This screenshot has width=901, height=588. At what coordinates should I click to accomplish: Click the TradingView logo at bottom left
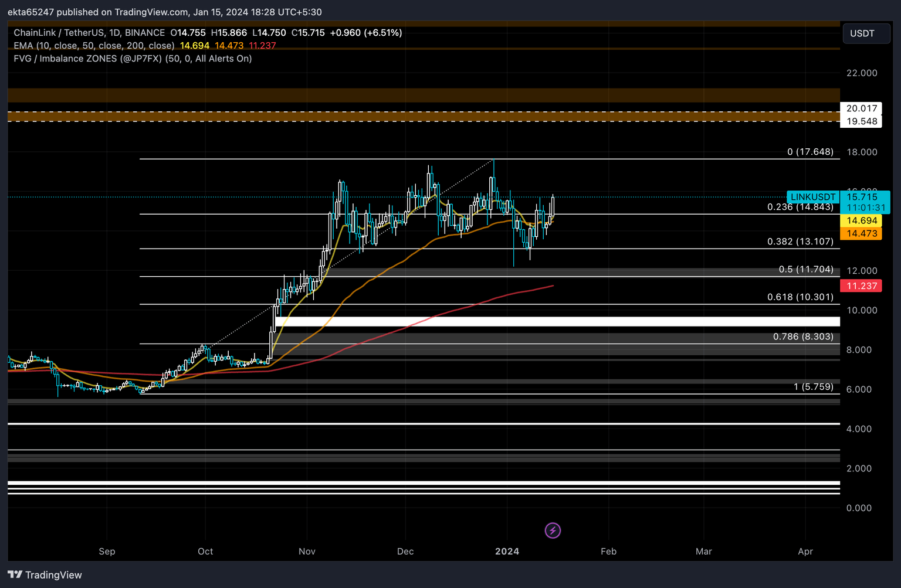(45, 575)
